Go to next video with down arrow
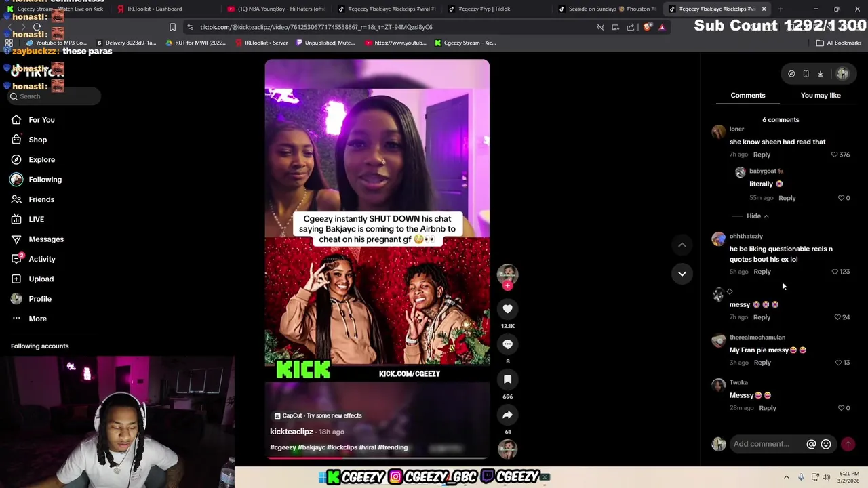The width and height of the screenshot is (868, 488). pyautogui.click(x=682, y=274)
